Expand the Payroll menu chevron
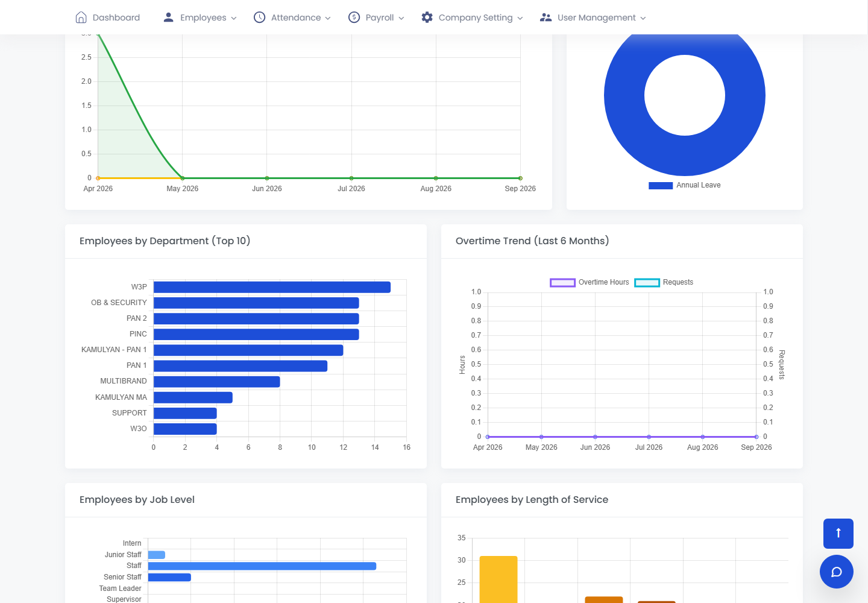 [401, 18]
